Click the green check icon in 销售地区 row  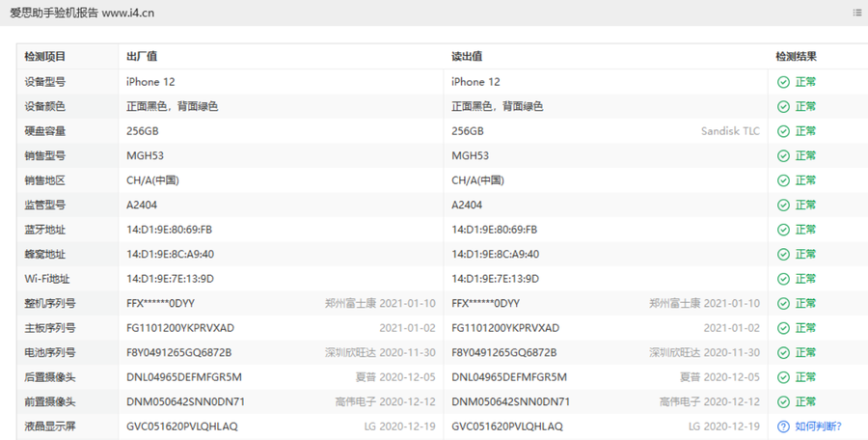(x=783, y=180)
